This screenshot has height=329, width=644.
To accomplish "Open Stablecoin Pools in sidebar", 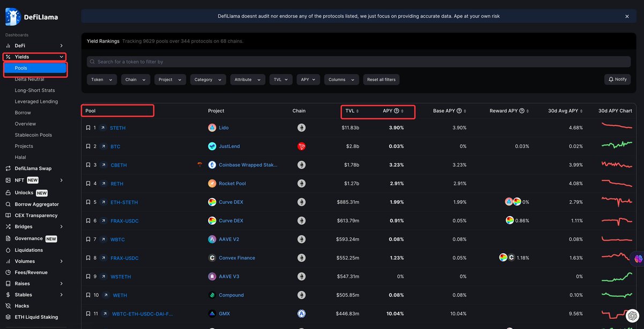I will pos(33,135).
